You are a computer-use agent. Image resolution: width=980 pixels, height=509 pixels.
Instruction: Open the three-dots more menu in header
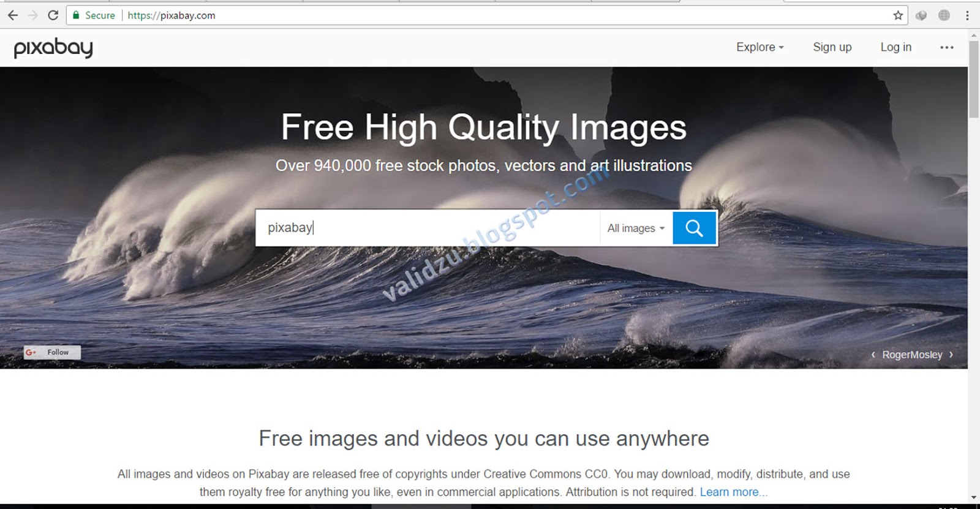coord(947,47)
